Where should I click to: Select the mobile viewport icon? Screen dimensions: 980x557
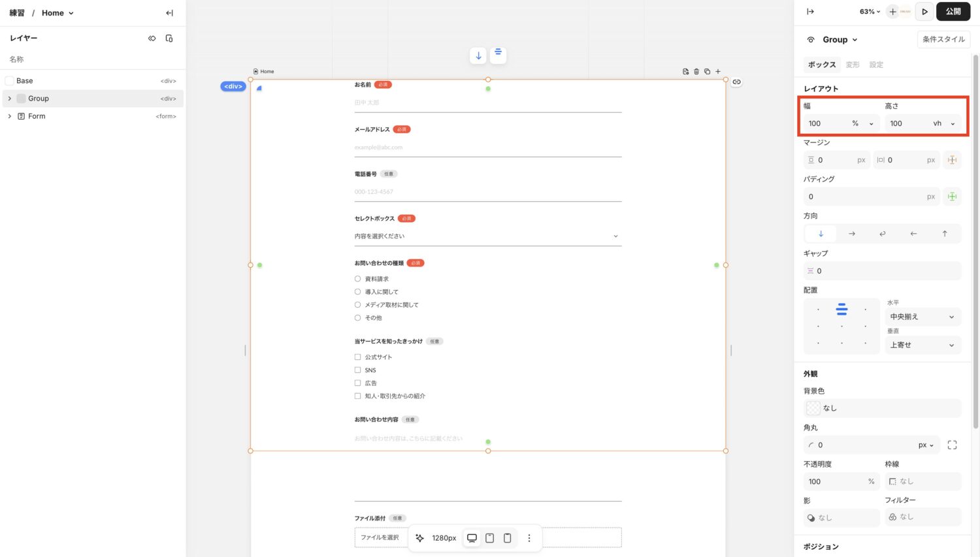[507, 538]
